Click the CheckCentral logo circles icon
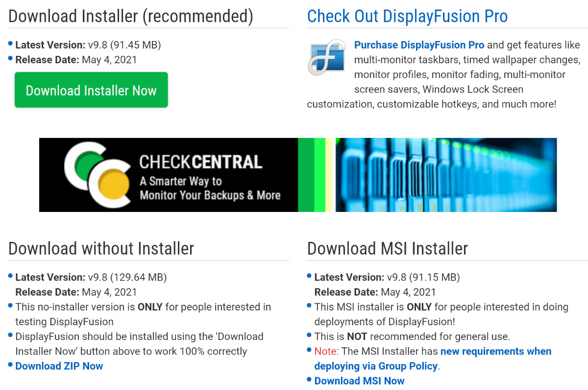Image resolution: width=588 pixels, height=390 pixels. (x=98, y=175)
